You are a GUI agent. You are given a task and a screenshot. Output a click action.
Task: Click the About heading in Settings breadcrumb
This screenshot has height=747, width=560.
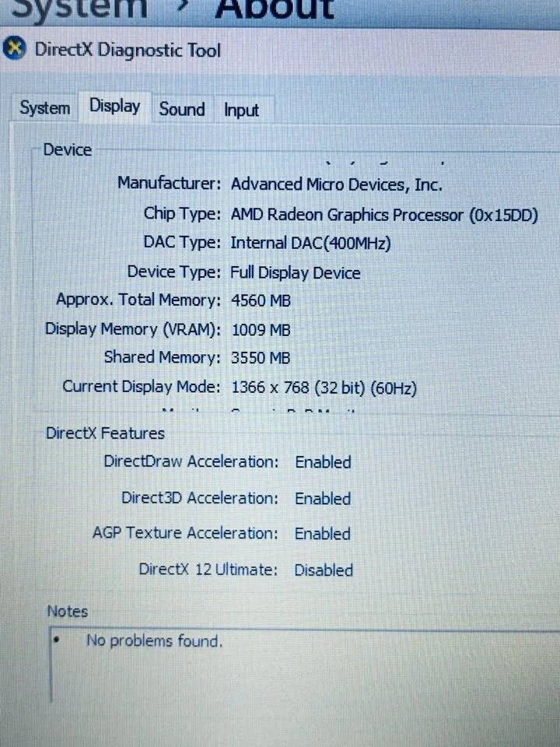(275, 9)
